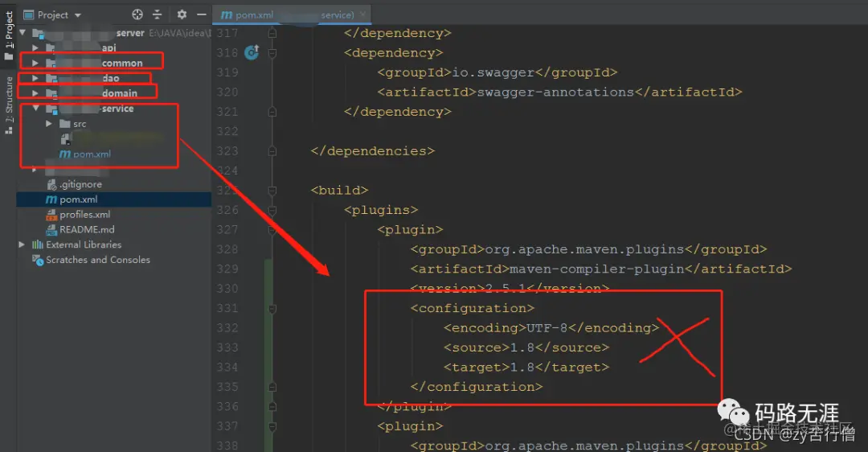Screen dimensions: 868x452
Task: Collapse the service module arrow
Action: click(35, 108)
